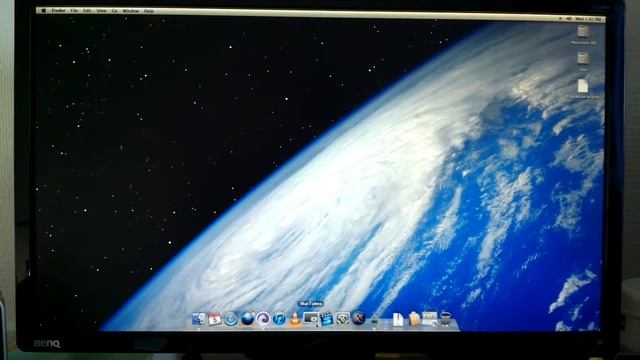Open the Finder menu

(x=58, y=11)
